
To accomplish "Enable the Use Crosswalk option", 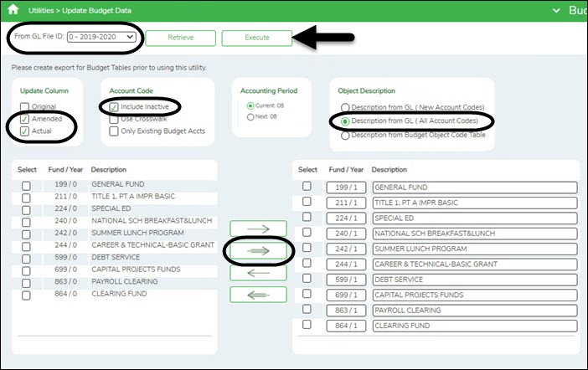I will tap(114, 119).
